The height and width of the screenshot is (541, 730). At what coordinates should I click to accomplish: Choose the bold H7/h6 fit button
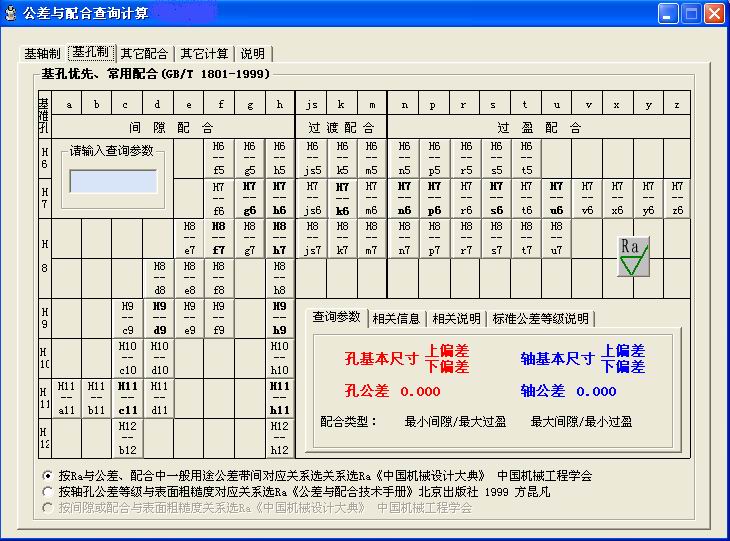pos(279,199)
